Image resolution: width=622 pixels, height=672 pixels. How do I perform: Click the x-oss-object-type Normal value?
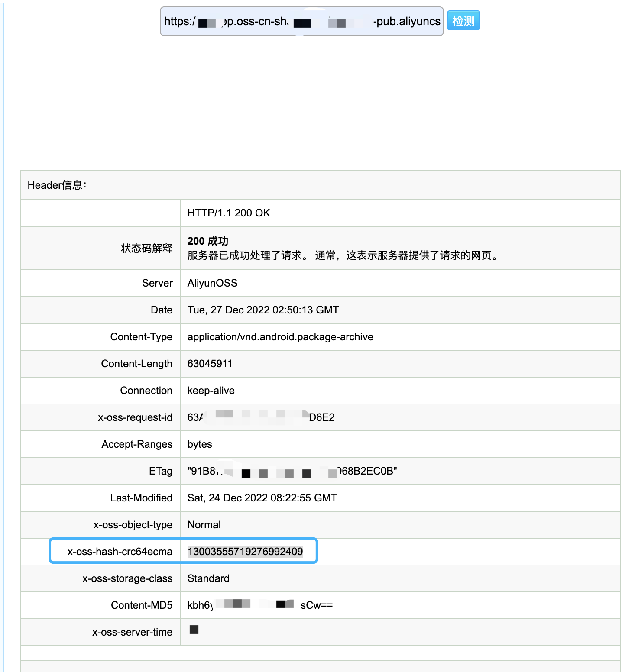click(204, 525)
